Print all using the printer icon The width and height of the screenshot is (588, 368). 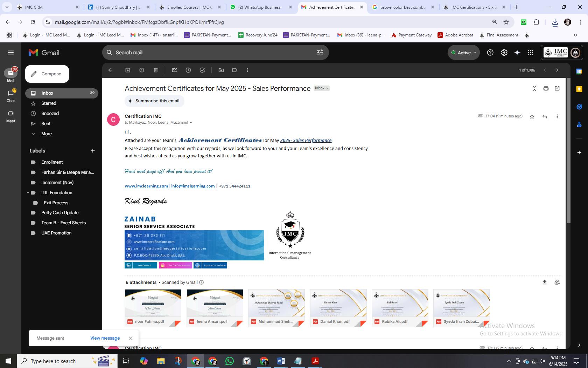[546, 88]
